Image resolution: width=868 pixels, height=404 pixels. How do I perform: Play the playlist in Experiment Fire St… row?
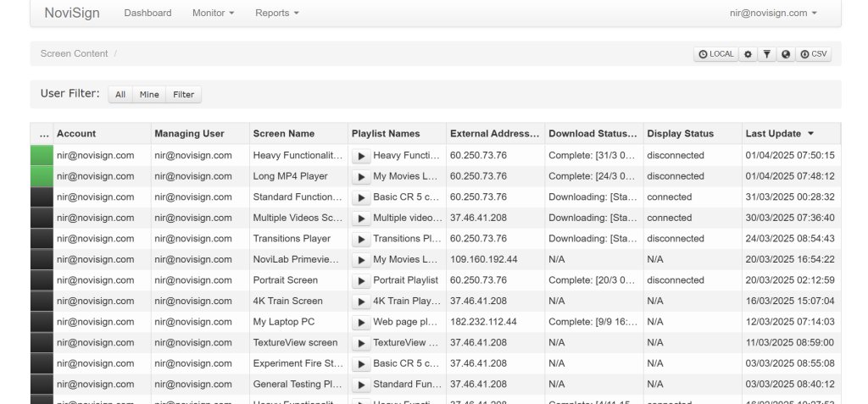click(361, 364)
